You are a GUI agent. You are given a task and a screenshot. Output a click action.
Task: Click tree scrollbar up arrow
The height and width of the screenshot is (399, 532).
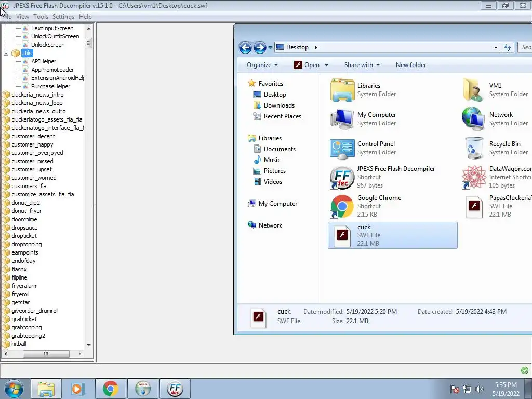click(88, 28)
